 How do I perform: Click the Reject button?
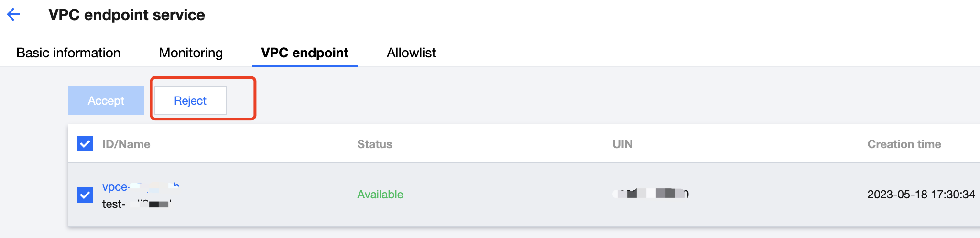(x=190, y=101)
